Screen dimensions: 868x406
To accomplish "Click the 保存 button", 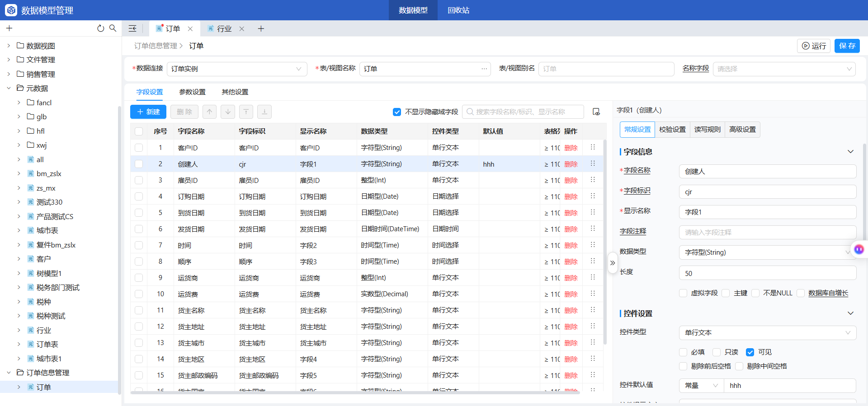I will 847,46.
